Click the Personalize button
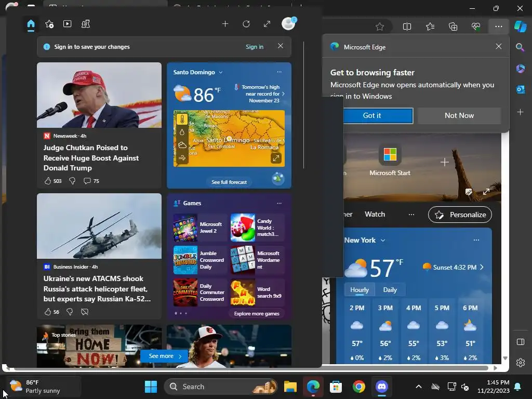Screen dimensions: 532x399 [460, 215]
